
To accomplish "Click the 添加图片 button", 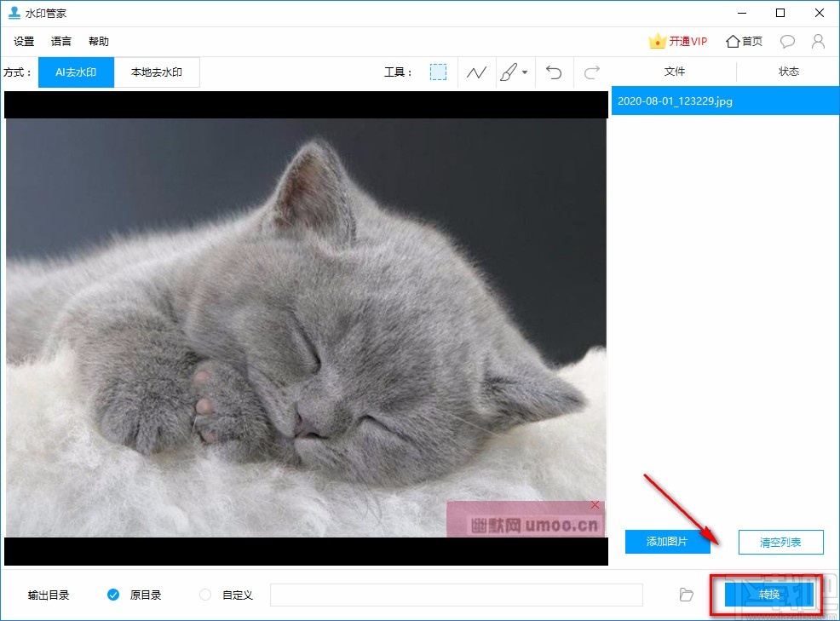I will [x=667, y=542].
